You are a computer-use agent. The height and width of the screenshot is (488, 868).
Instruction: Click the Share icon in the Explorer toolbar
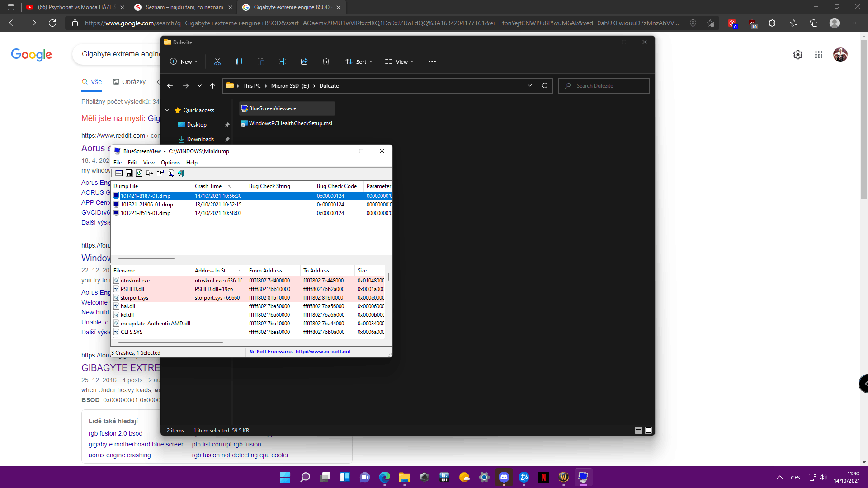tap(304, 62)
